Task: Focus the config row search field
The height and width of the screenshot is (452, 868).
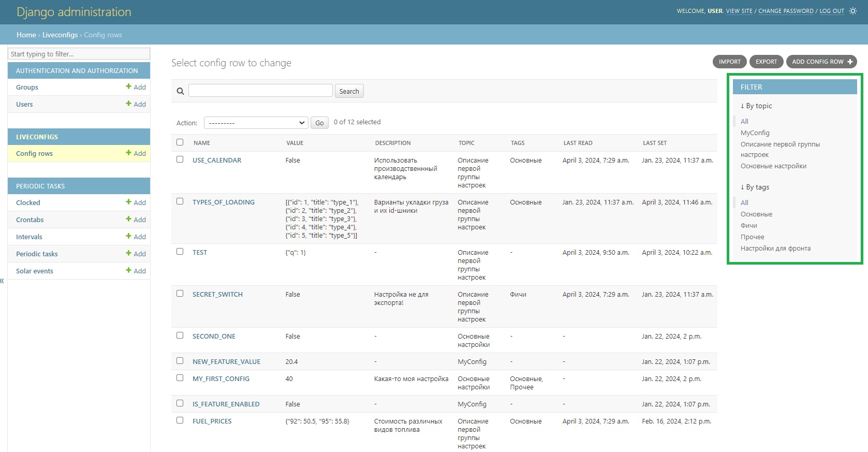Action: 260,91
